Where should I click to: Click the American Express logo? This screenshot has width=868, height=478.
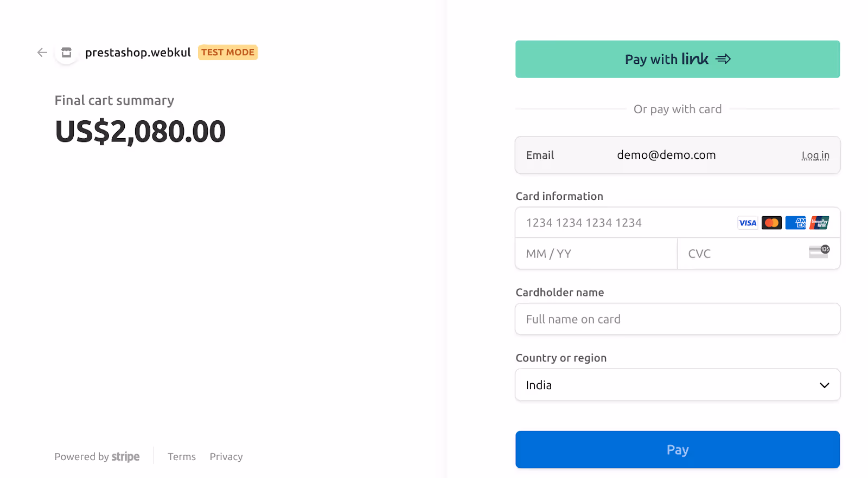[796, 223]
